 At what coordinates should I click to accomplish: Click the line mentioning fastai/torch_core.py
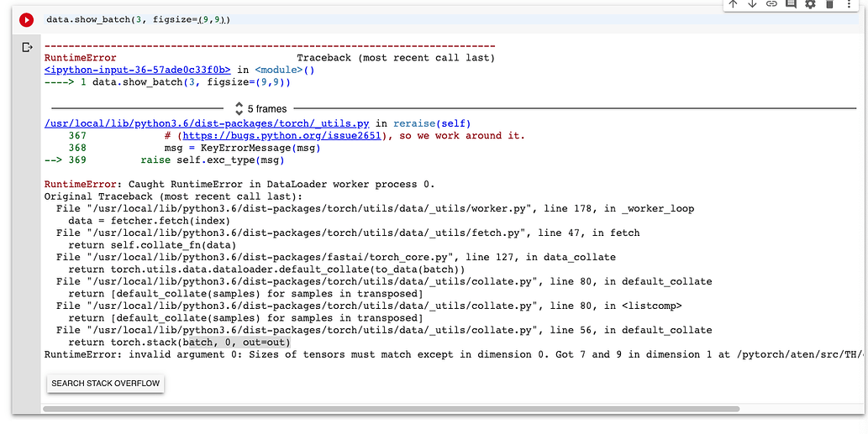tap(336, 257)
